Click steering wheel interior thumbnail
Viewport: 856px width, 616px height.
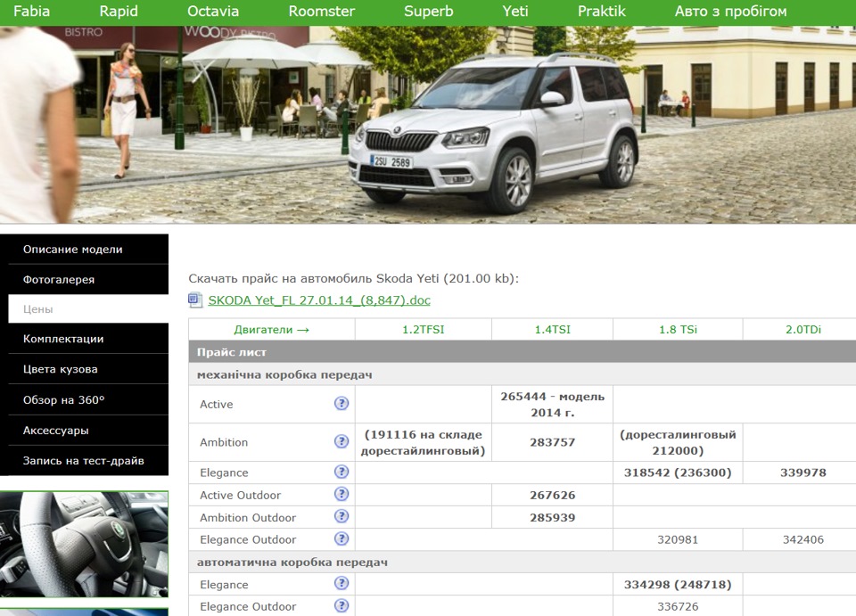84,544
